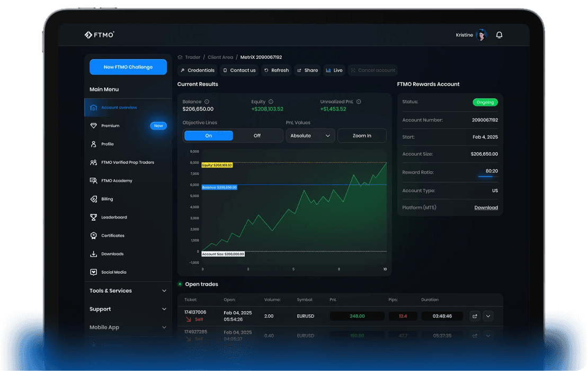Click the Unrealized PnL info icon
The width and height of the screenshot is (588, 371).
pyautogui.click(x=359, y=102)
